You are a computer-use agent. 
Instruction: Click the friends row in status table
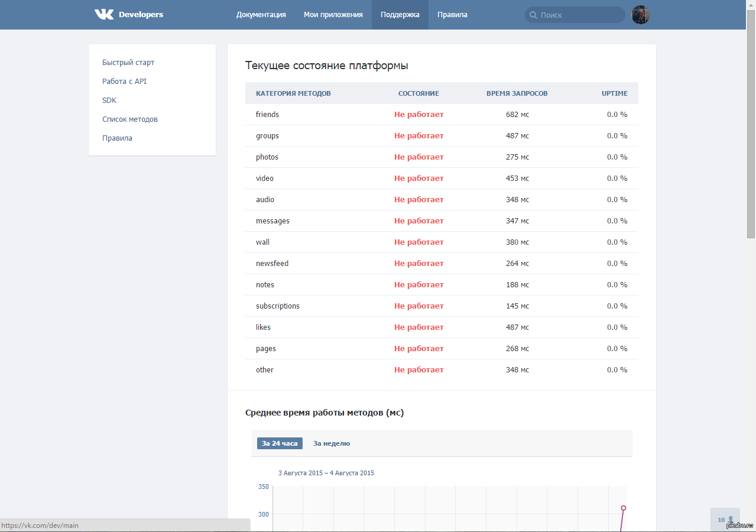click(x=441, y=115)
